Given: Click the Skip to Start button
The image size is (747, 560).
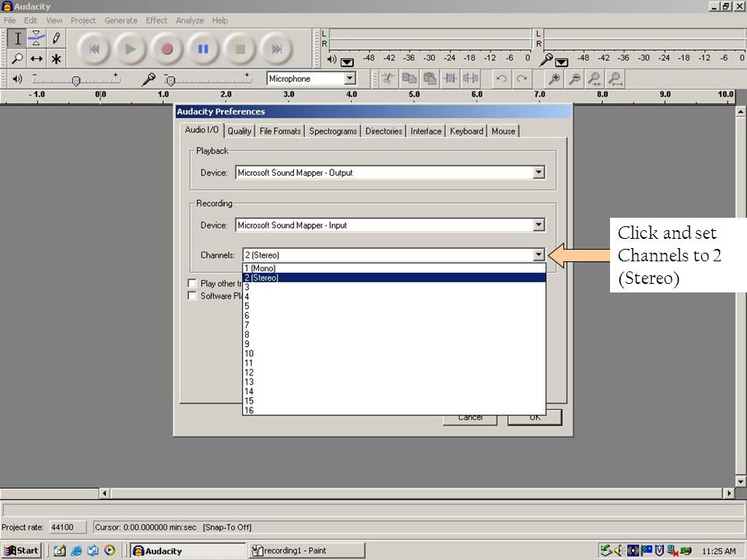Looking at the screenshot, I should [x=94, y=48].
